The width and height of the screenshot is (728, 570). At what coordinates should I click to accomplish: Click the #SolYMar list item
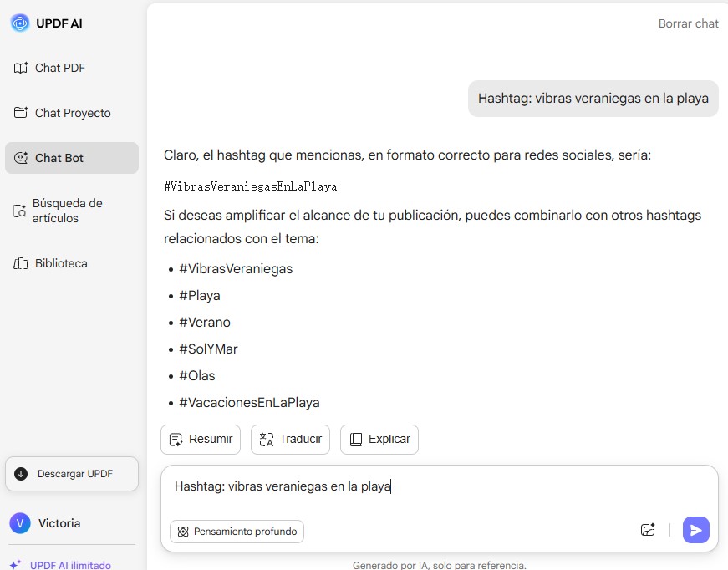point(208,349)
